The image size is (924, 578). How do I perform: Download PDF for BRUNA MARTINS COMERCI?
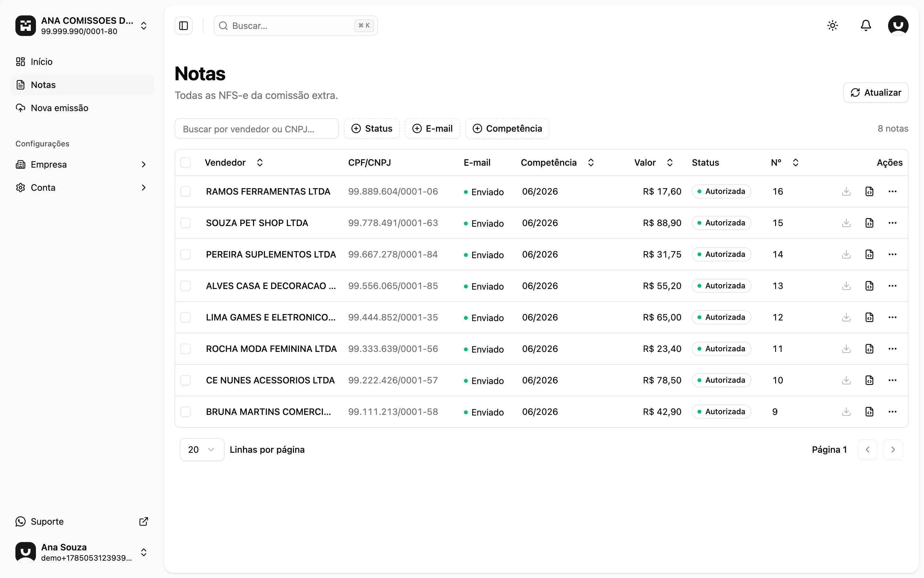tap(846, 412)
